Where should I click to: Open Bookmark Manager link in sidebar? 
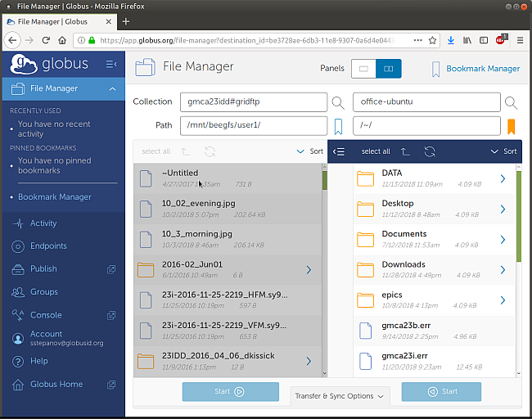point(55,197)
